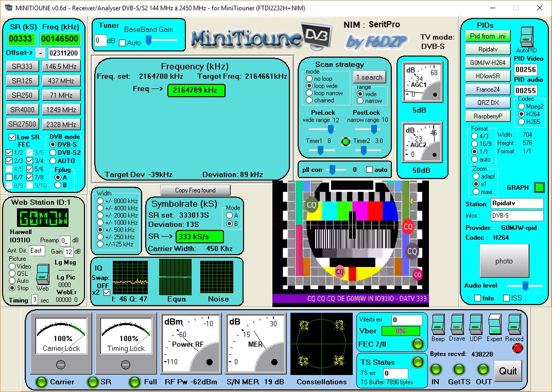Click the SR333 preset button
This screenshot has width=552, height=392.
(x=22, y=66)
